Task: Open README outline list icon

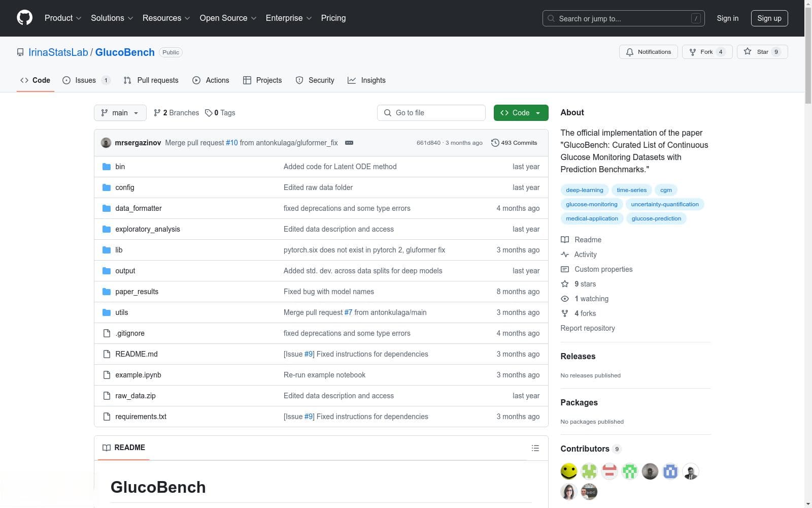Action: pos(535,448)
